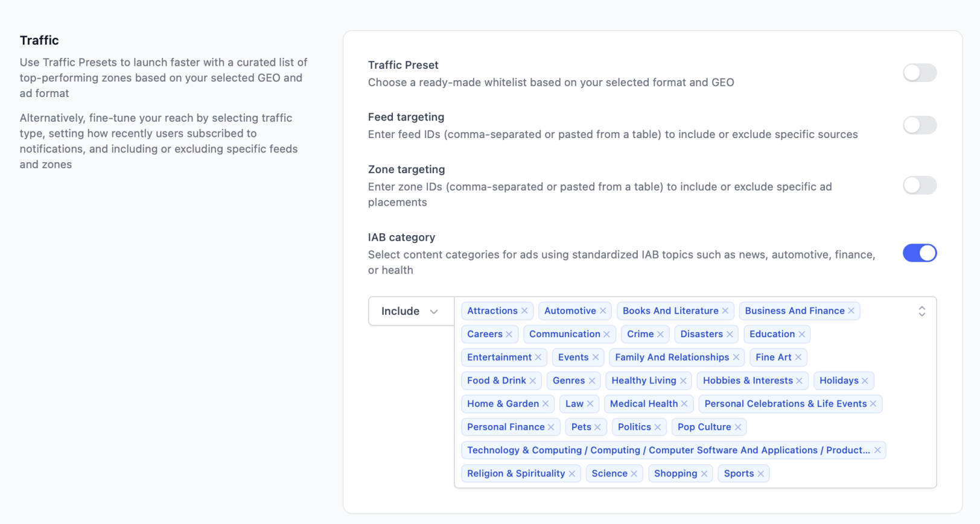Remove the Food & Drink tag
This screenshot has height=524, width=980.
tap(533, 380)
